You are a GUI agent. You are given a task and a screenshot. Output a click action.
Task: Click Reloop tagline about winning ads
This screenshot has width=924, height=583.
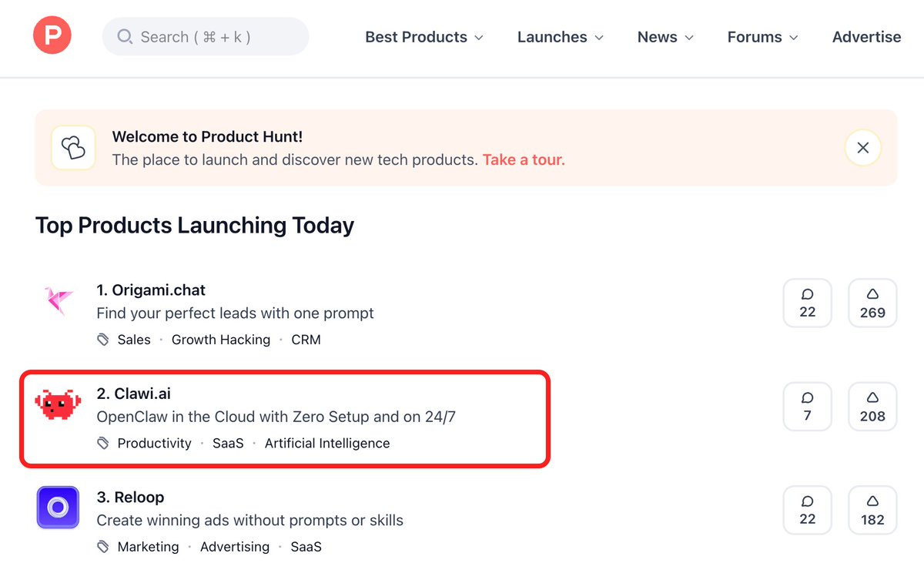click(x=249, y=521)
